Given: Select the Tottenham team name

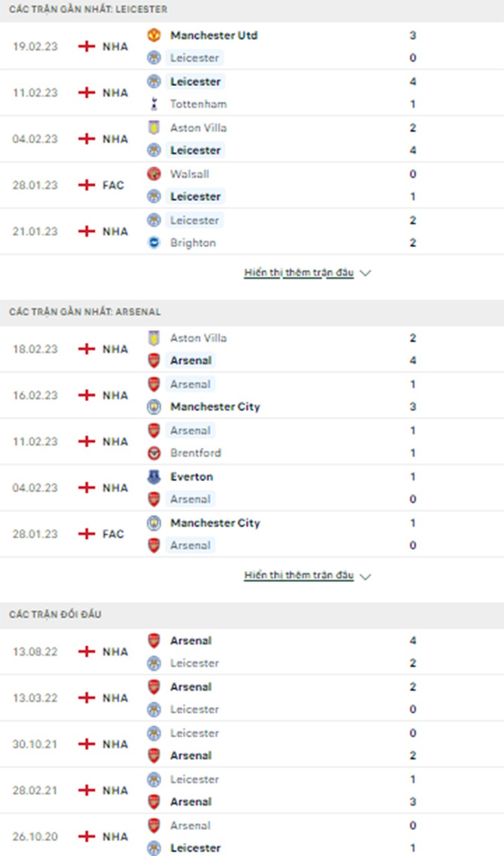Looking at the screenshot, I should click(x=198, y=104).
